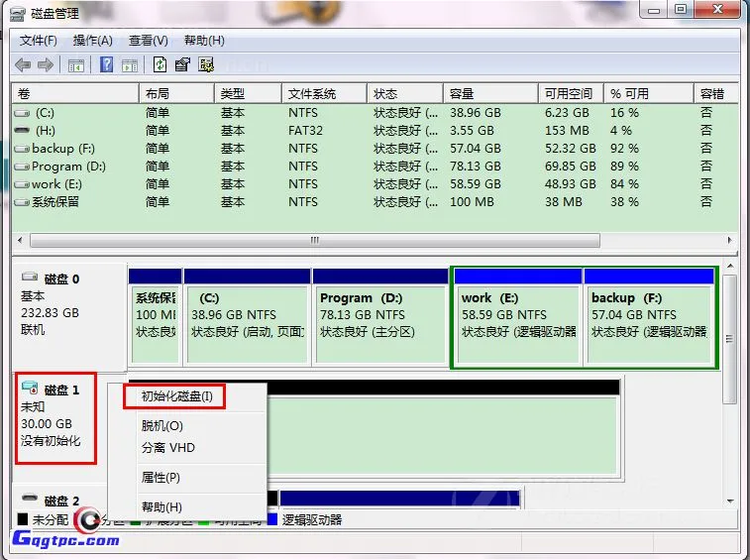Click the 30.00 GB disk 1 size

(x=47, y=424)
